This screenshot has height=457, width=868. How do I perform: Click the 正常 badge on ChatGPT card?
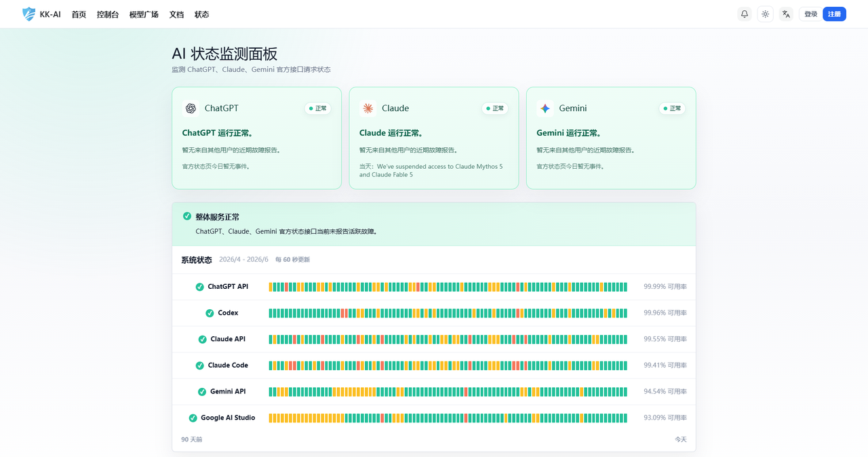tap(317, 108)
